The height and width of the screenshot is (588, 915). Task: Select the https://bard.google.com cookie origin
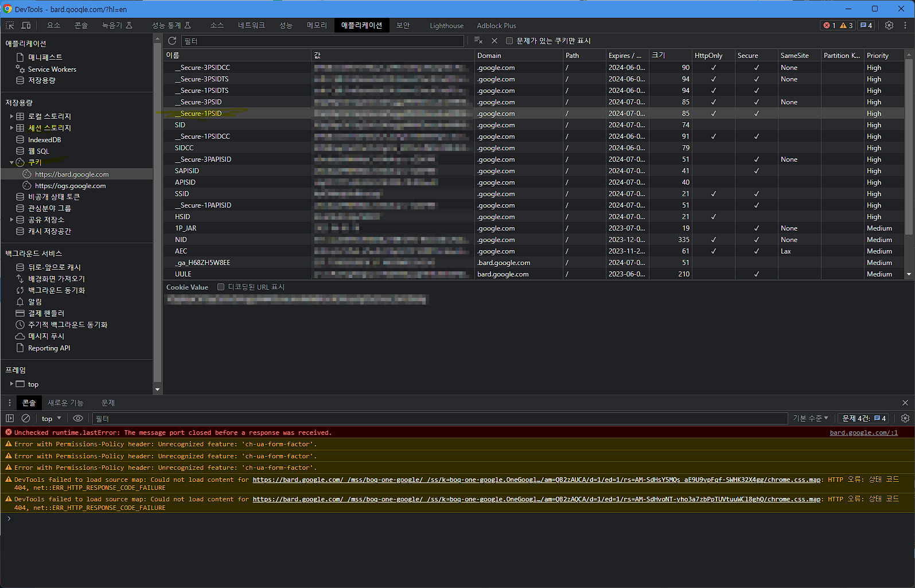point(72,174)
